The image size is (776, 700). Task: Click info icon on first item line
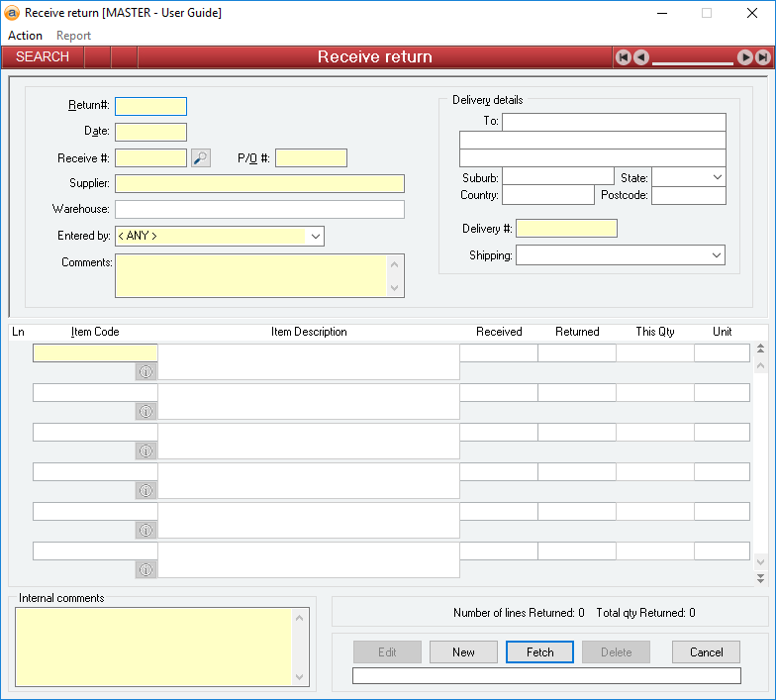click(x=145, y=371)
